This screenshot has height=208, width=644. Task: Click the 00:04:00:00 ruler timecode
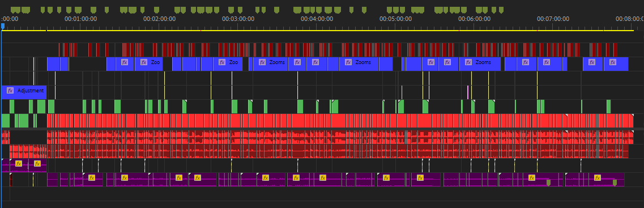[x=317, y=19]
